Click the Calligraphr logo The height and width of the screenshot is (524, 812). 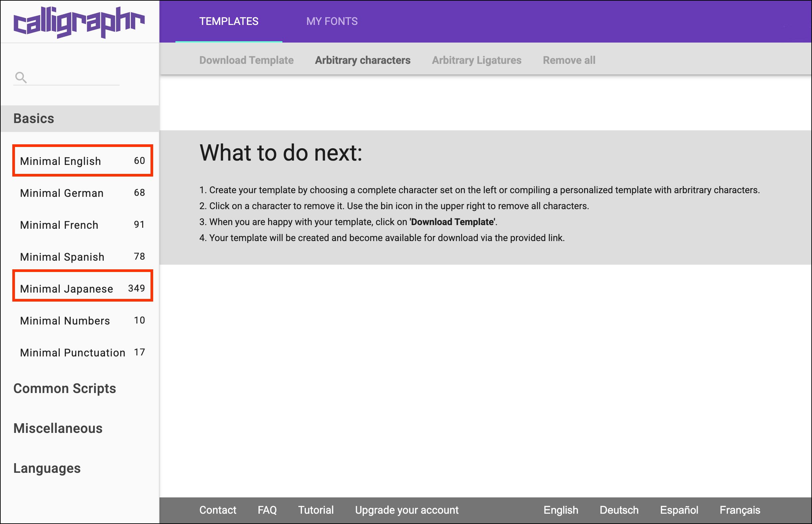[79, 22]
